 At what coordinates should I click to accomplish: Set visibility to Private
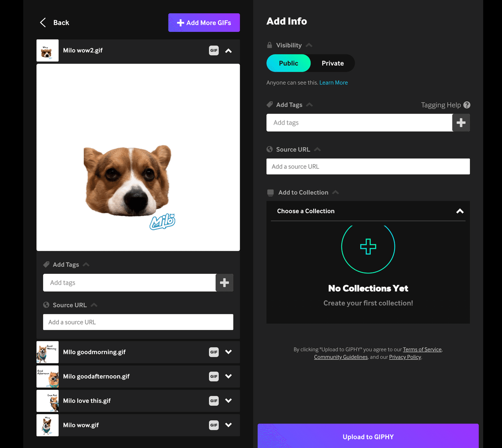tap(333, 63)
